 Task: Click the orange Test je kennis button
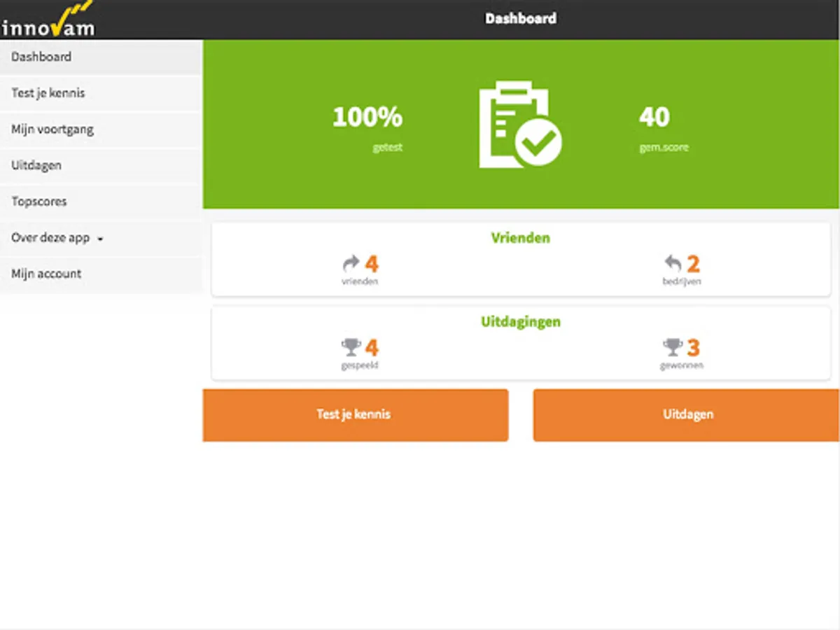tap(356, 414)
